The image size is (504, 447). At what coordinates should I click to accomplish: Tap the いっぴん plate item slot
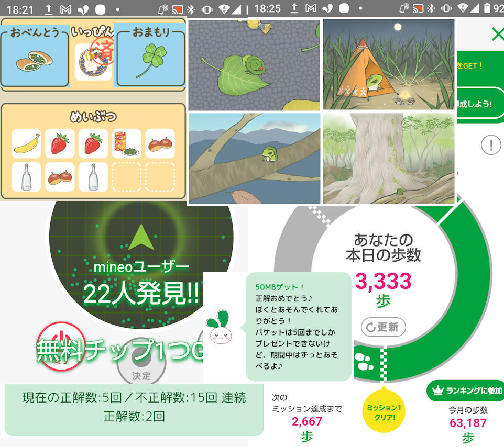[x=93, y=62]
